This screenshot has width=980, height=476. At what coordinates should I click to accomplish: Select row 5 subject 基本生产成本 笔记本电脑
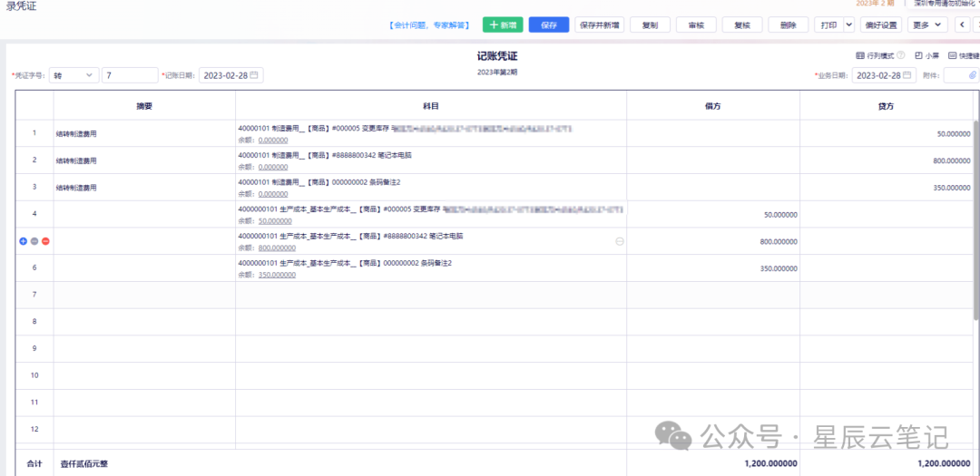[x=350, y=236]
